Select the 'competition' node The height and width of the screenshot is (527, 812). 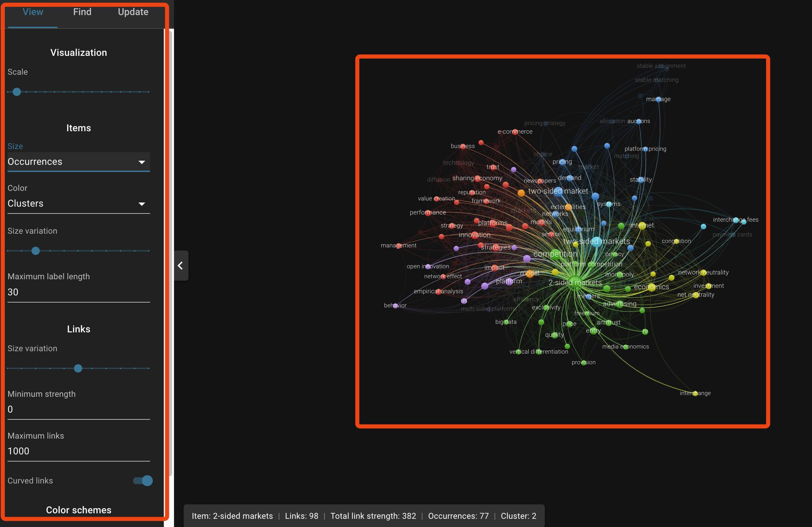coord(555,254)
